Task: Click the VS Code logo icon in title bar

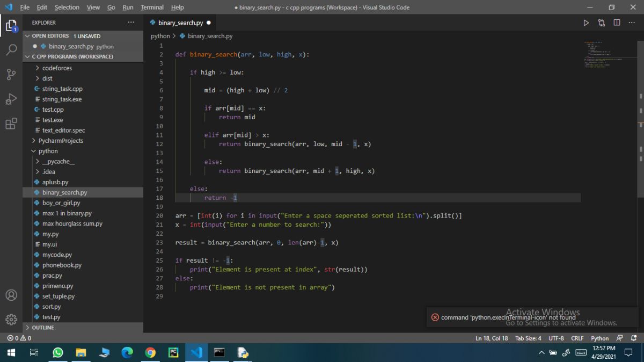Action: coord(8,7)
